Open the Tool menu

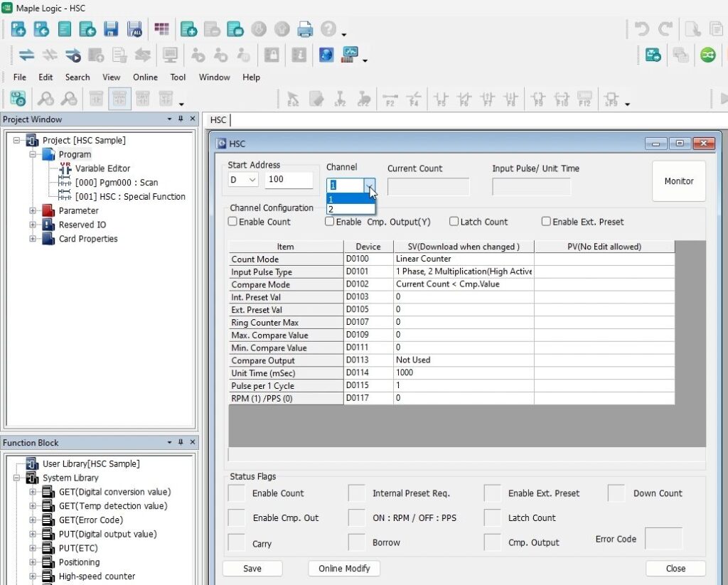click(178, 77)
